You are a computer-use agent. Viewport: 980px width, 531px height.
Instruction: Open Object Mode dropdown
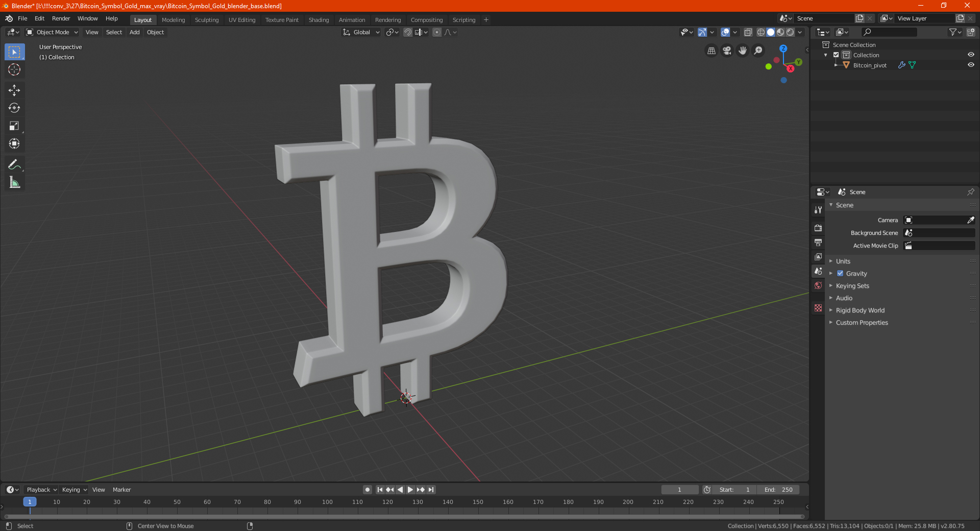click(x=52, y=32)
